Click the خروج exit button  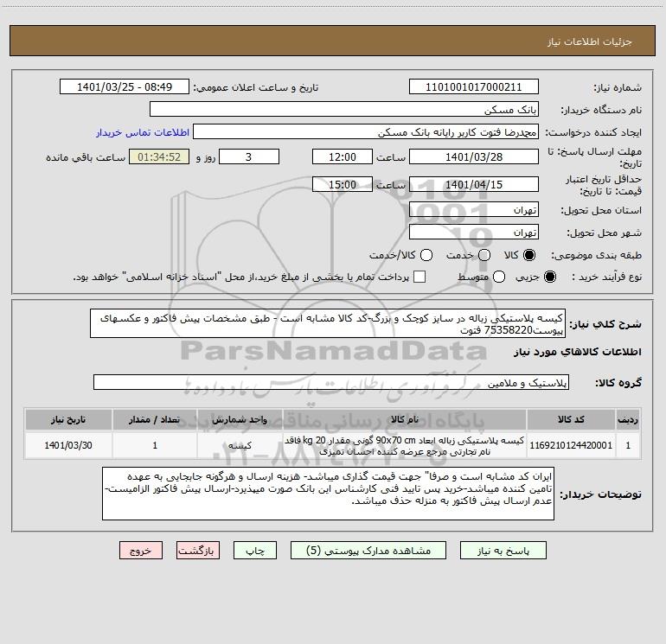(x=141, y=551)
